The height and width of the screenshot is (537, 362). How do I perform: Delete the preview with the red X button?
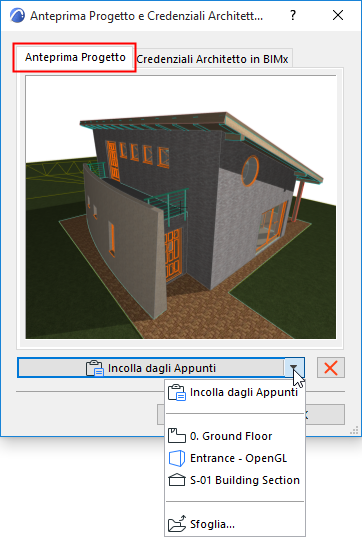pos(330,368)
